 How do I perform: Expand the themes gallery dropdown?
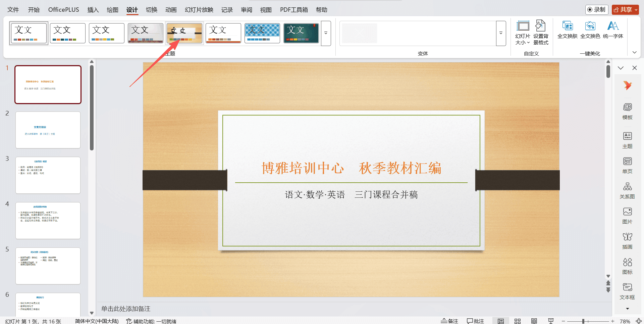(x=326, y=33)
